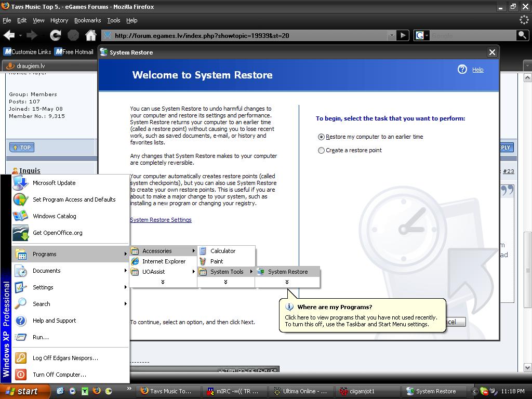The height and width of the screenshot is (399, 532).
Task: Expand hidden system tray icons
Action: point(475,392)
